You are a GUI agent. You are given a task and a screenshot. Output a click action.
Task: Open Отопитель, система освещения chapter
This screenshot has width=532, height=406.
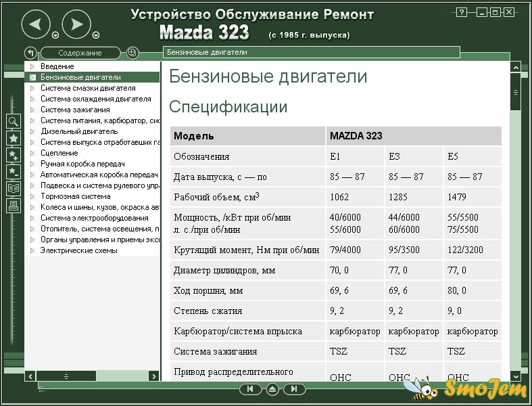click(100, 229)
